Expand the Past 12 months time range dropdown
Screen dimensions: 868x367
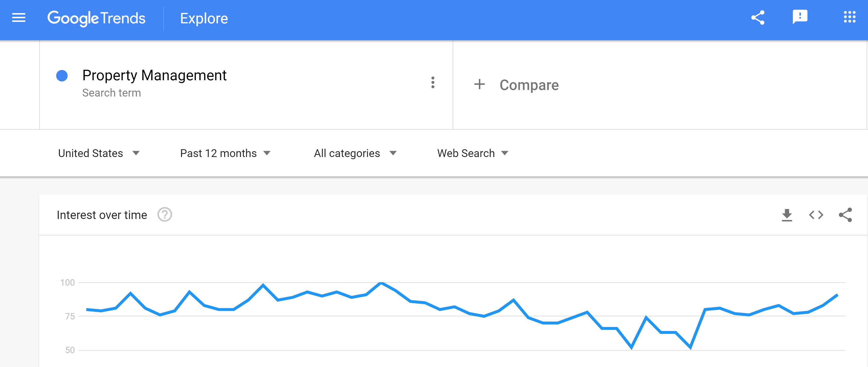tap(224, 153)
